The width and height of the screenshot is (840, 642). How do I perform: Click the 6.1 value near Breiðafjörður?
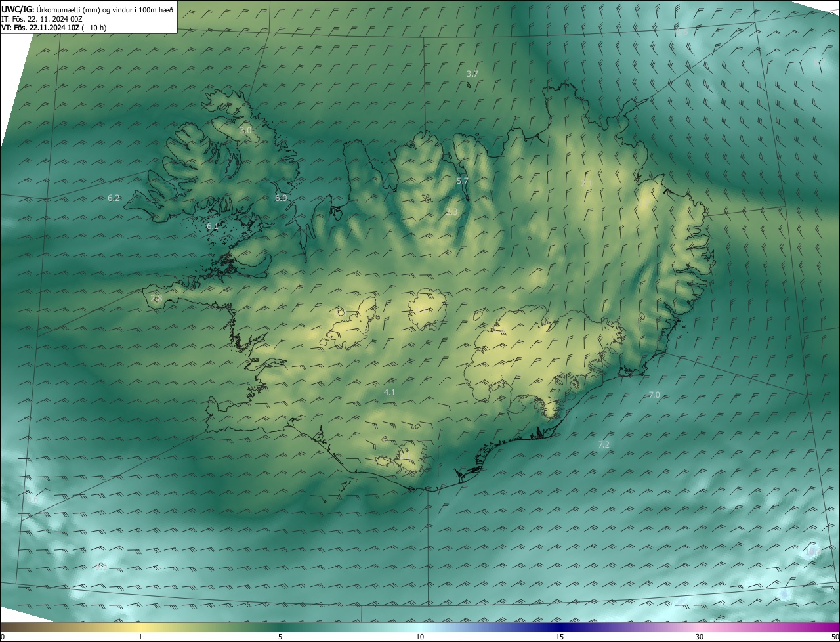pos(213,226)
